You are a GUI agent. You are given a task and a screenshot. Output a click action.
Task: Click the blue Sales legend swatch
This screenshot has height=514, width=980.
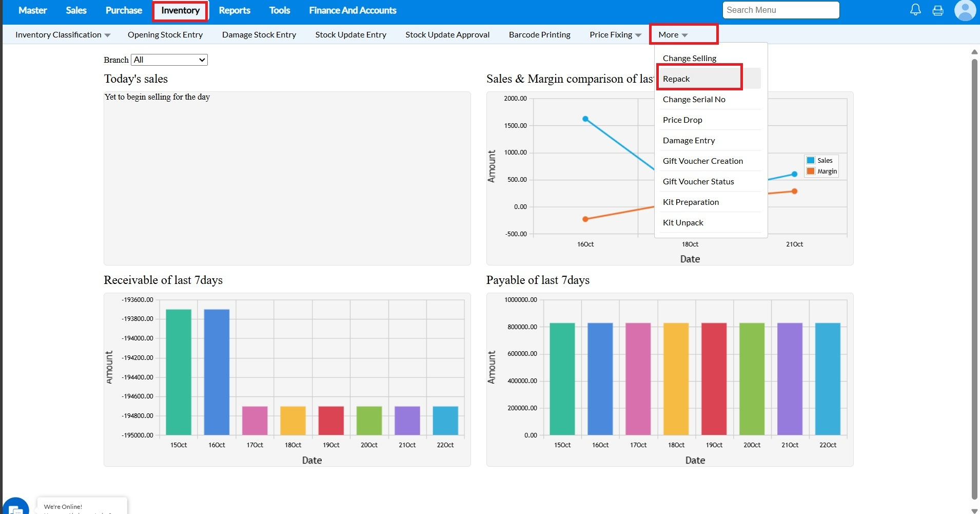(x=811, y=161)
